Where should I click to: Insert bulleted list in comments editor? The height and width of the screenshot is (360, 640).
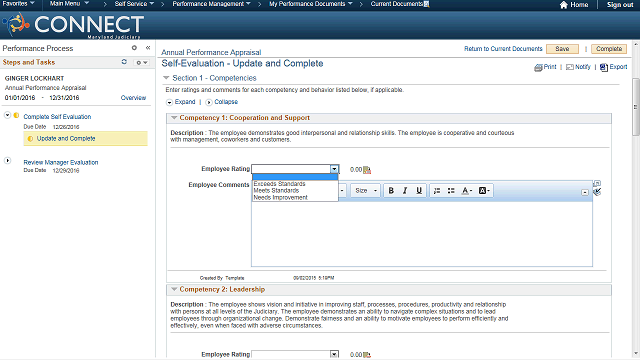[x=451, y=191]
